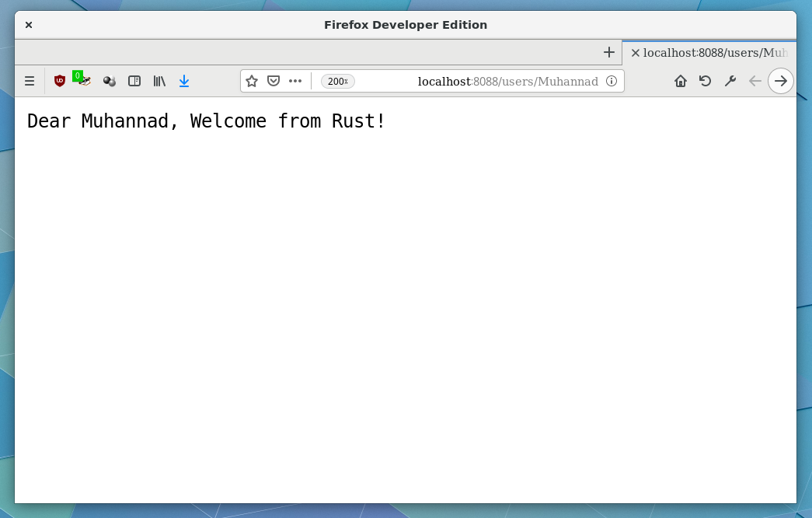812x518 pixels.
Task: Click the back arrow button
Action: click(754, 81)
